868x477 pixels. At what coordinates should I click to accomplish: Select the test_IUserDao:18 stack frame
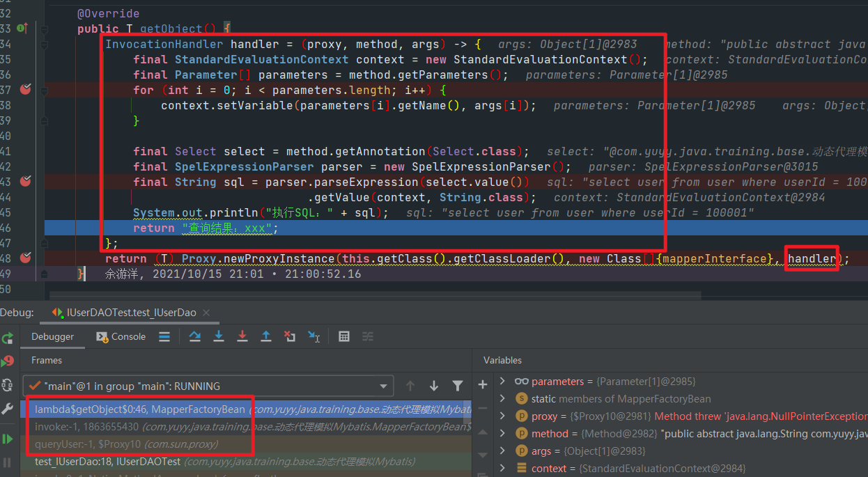[x=247, y=462]
